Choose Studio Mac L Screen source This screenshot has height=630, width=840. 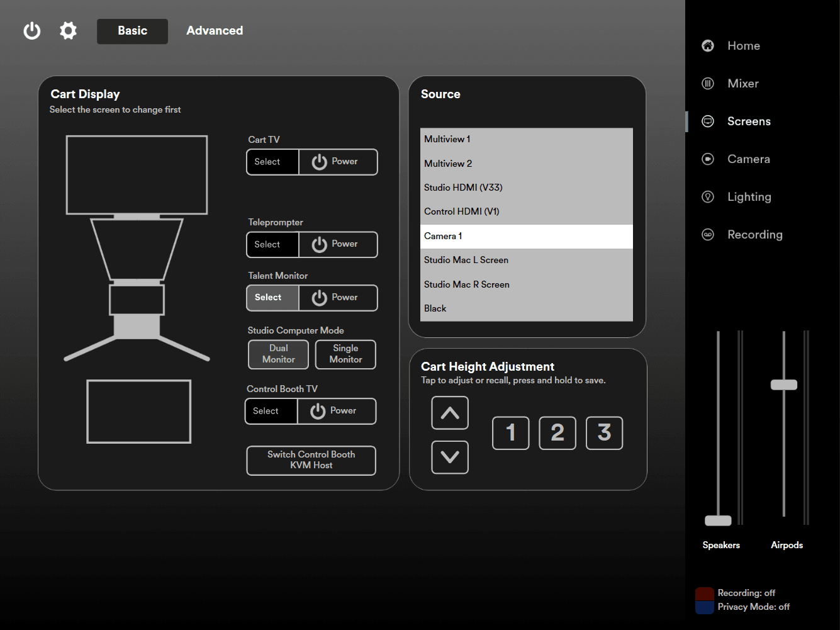pyautogui.click(x=527, y=260)
